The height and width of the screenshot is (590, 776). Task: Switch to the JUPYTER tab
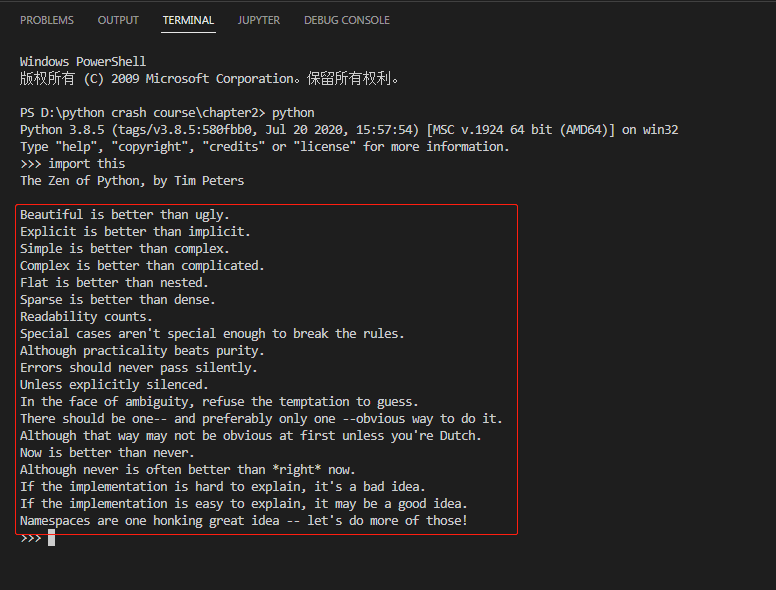coord(259,20)
